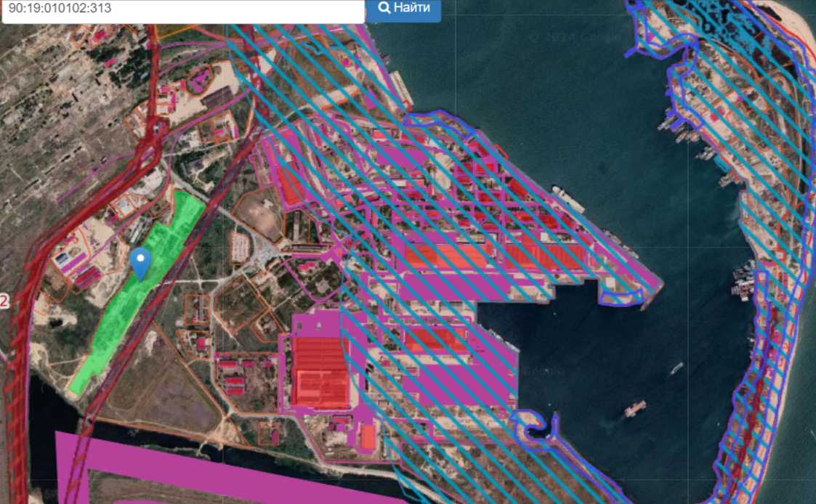
Task: Click the ship anchored in lower harbor
Action: (634, 408)
